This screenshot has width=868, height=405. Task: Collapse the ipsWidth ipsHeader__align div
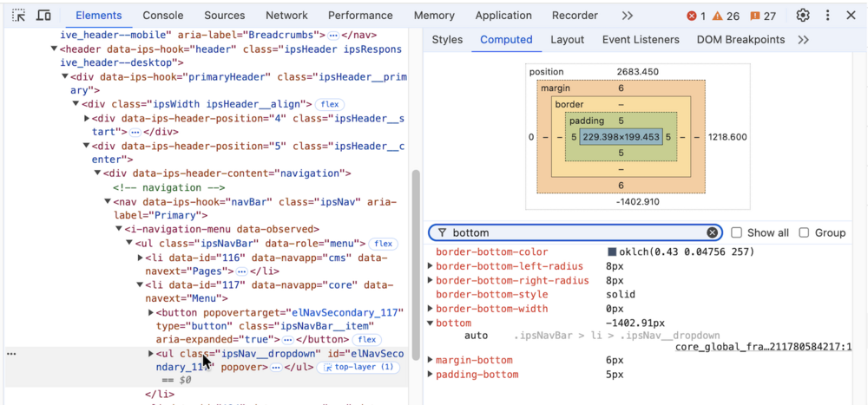[76, 104]
